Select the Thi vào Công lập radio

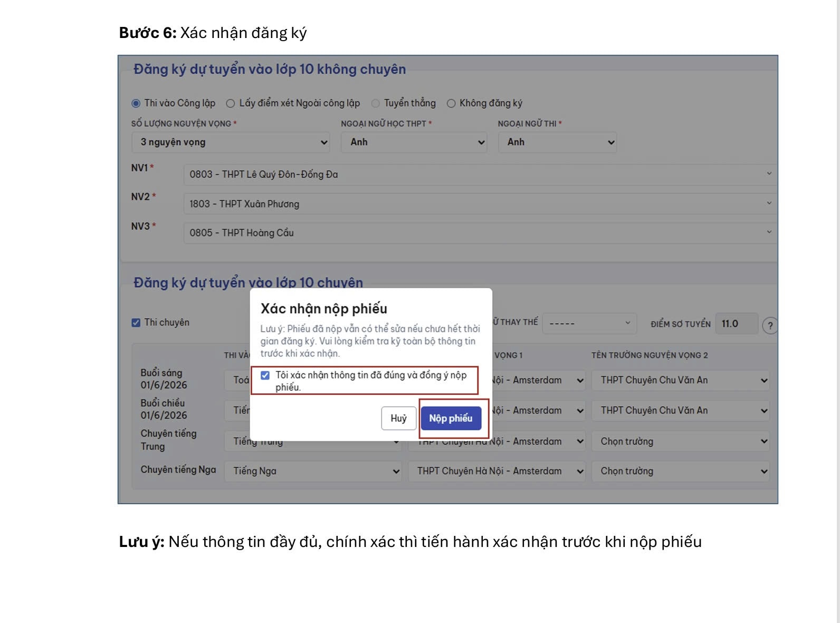click(136, 103)
